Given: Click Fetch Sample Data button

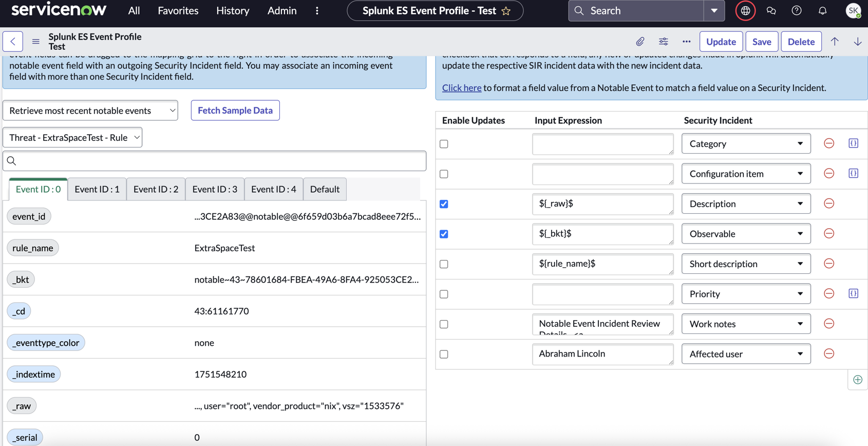Looking at the screenshot, I should (x=235, y=110).
